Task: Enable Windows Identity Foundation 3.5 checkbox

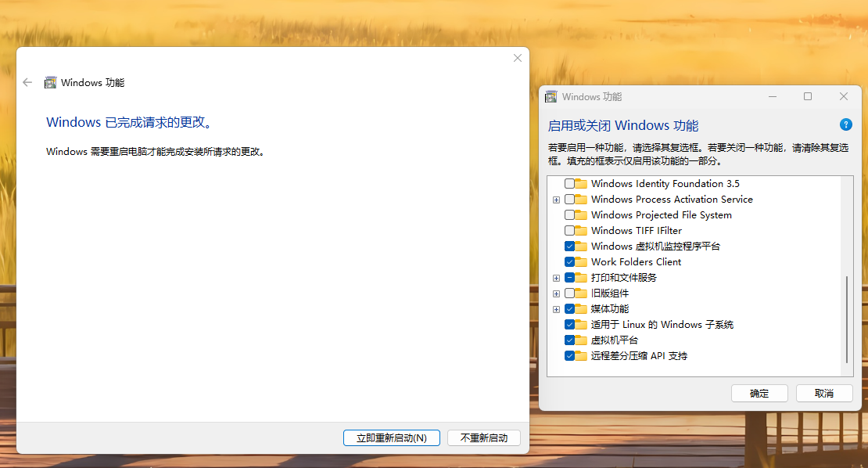Action: coord(569,183)
